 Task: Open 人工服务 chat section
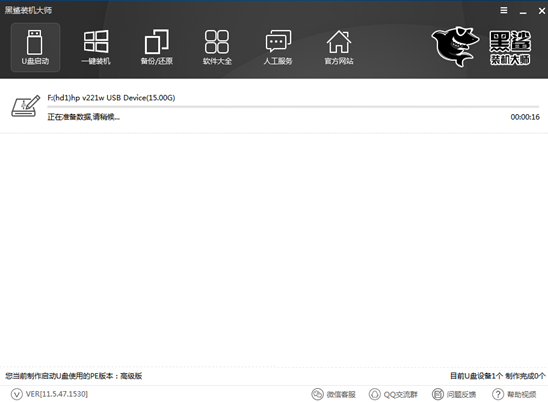(x=278, y=48)
